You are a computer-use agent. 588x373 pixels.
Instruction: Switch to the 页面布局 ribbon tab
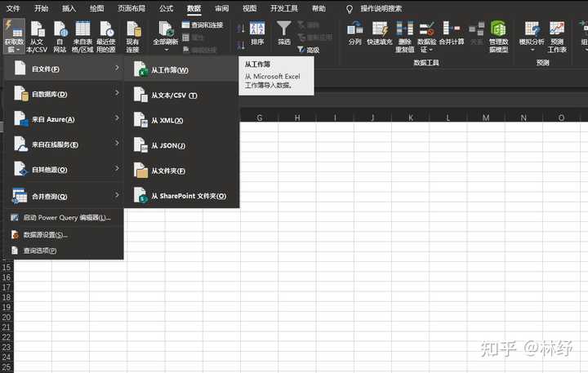pyautogui.click(x=131, y=8)
